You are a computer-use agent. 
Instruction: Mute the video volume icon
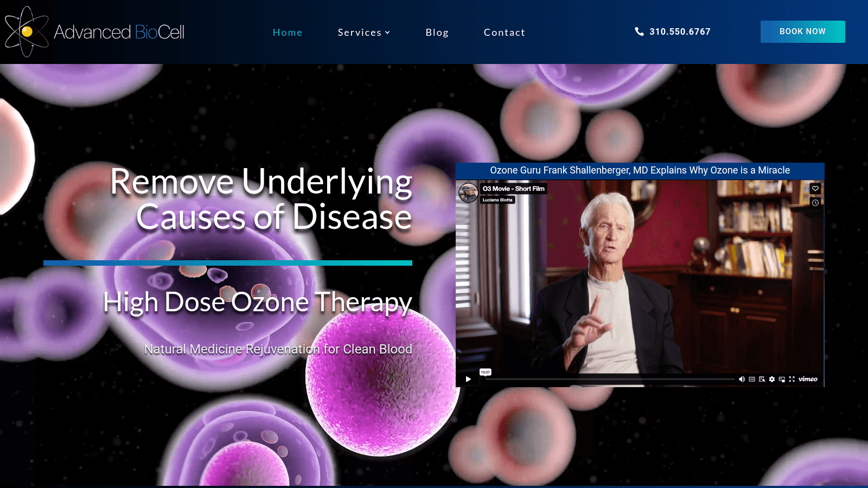click(742, 379)
